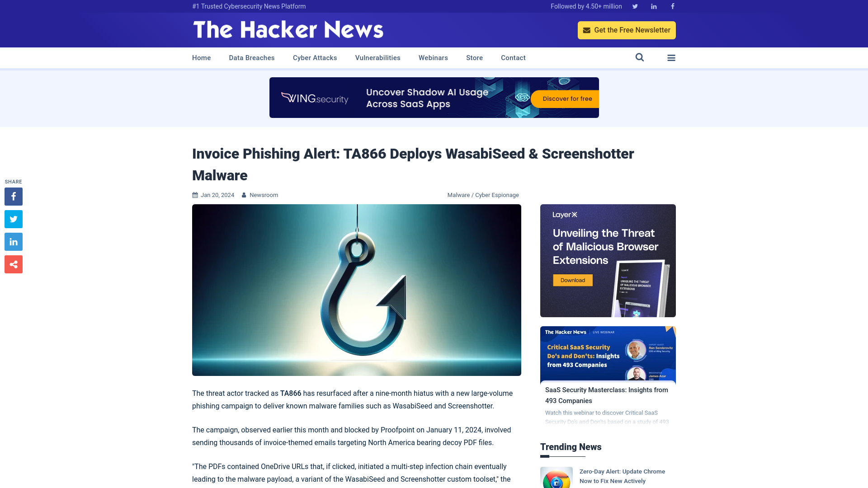
Task: Click the generic share icon
Action: (13, 264)
